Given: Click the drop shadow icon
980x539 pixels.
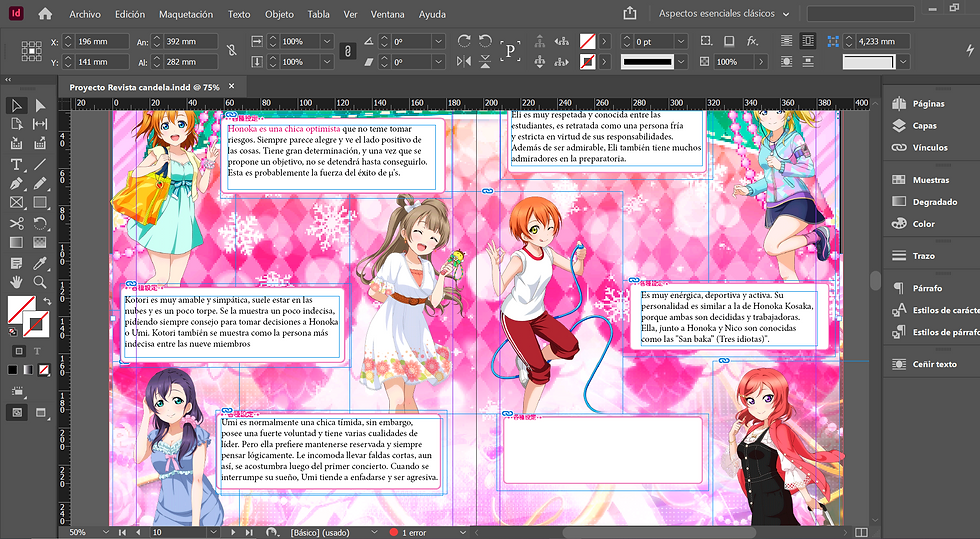Looking at the screenshot, I should point(729,41).
